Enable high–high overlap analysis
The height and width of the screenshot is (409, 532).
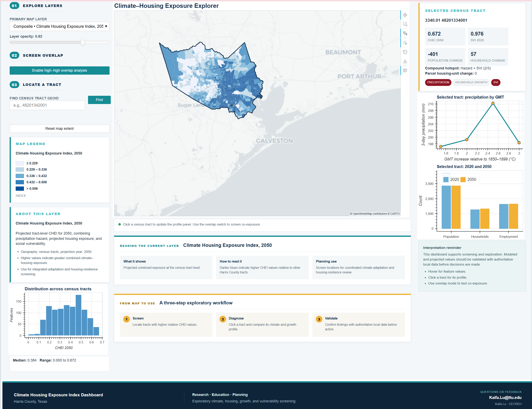click(x=59, y=70)
